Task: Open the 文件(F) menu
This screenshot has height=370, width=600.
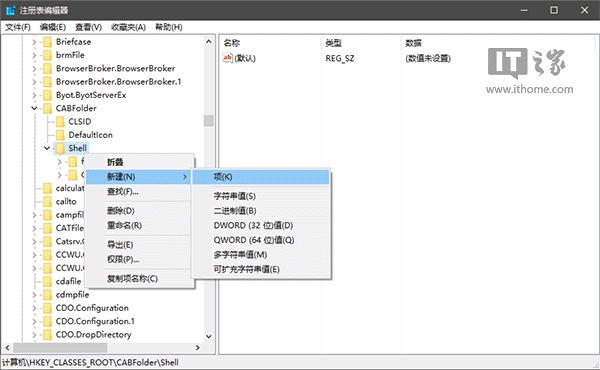Action: point(18,27)
